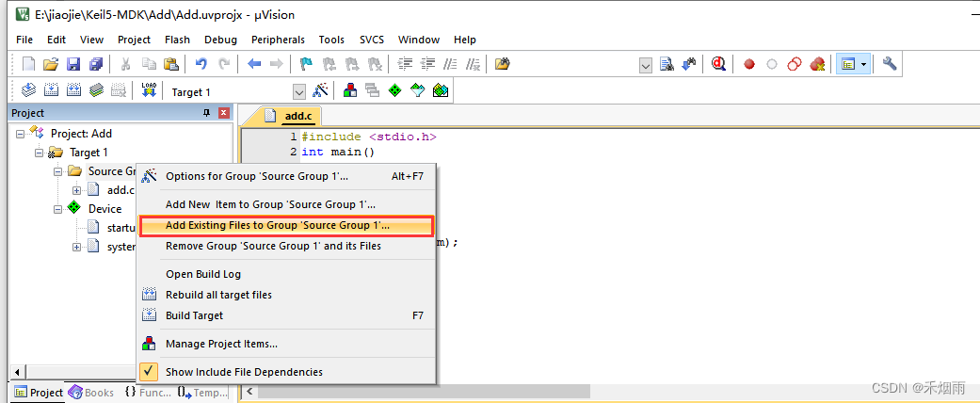980x403 pixels.
Task: Click the incremental find icon with blue arrow
Action: click(689, 64)
